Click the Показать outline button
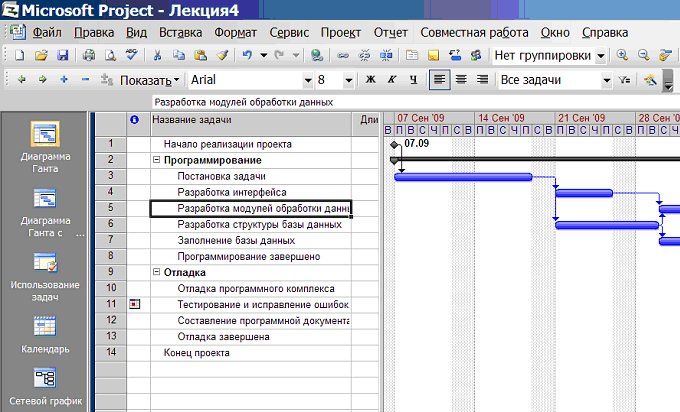The height and width of the screenshot is (412, 680). 150,80
